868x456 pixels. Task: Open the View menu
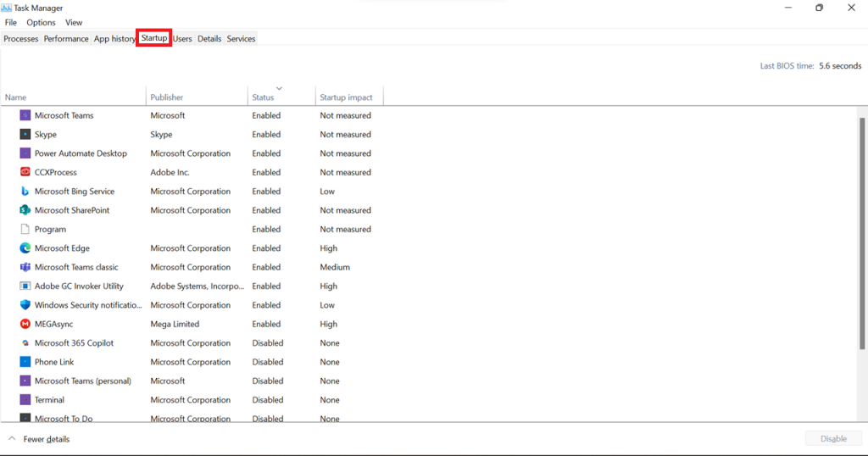pyautogui.click(x=74, y=23)
